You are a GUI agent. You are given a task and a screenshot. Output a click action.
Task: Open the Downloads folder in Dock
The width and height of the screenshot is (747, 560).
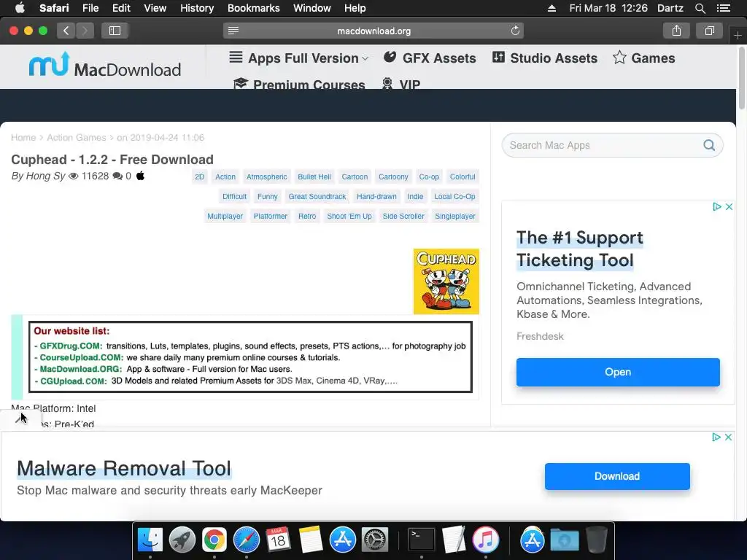[x=565, y=540]
